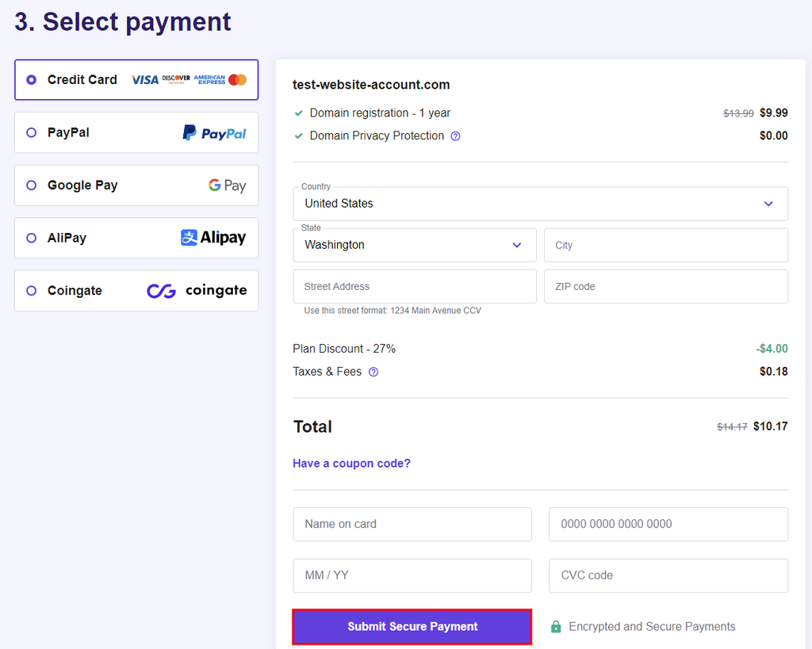
Task: Focus the Name on card field
Action: click(x=412, y=524)
